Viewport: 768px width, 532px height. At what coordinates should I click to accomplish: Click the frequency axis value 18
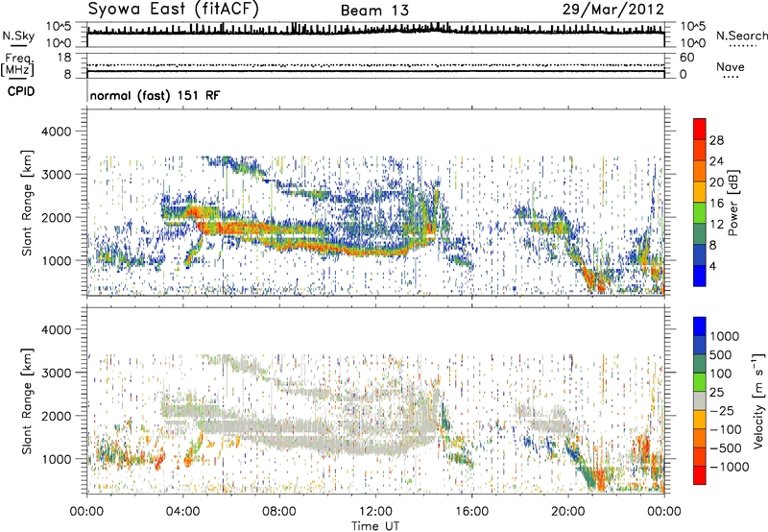(x=64, y=58)
